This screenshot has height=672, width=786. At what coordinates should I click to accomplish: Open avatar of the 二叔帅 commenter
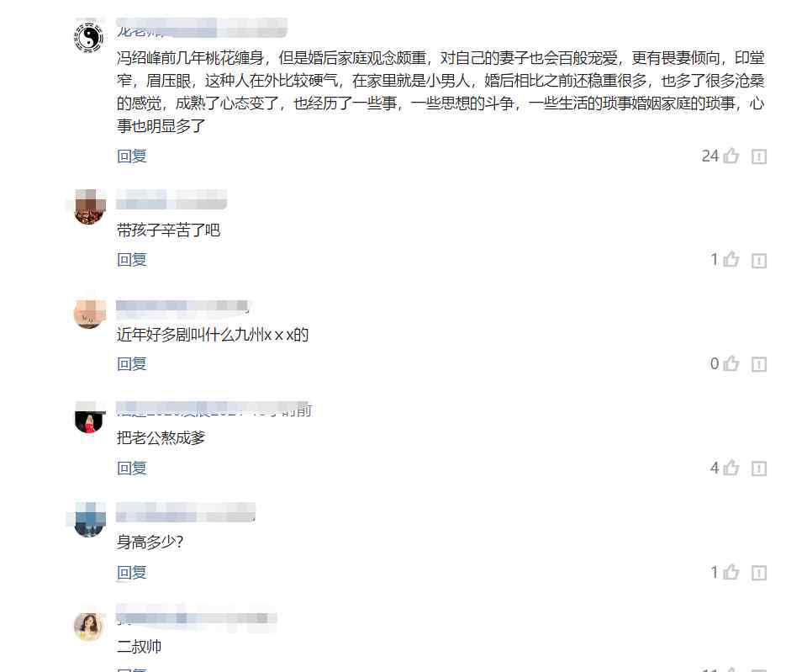pyautogui.click(x=89, y=627)
